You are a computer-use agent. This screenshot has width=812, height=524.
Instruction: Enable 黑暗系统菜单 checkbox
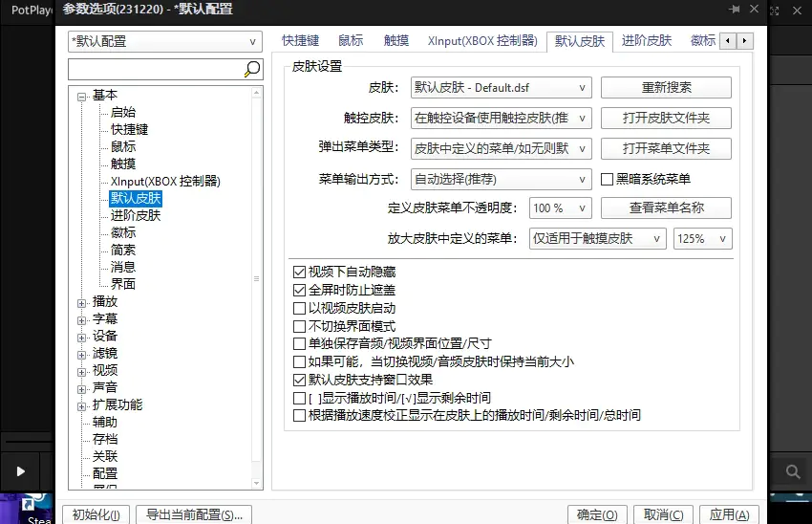pos(607,180)
